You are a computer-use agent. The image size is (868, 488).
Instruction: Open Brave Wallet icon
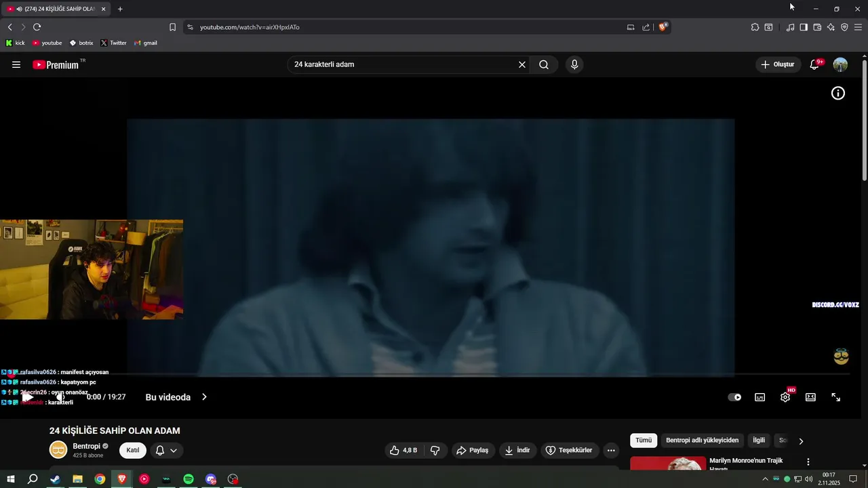click(x=817, y=27)
